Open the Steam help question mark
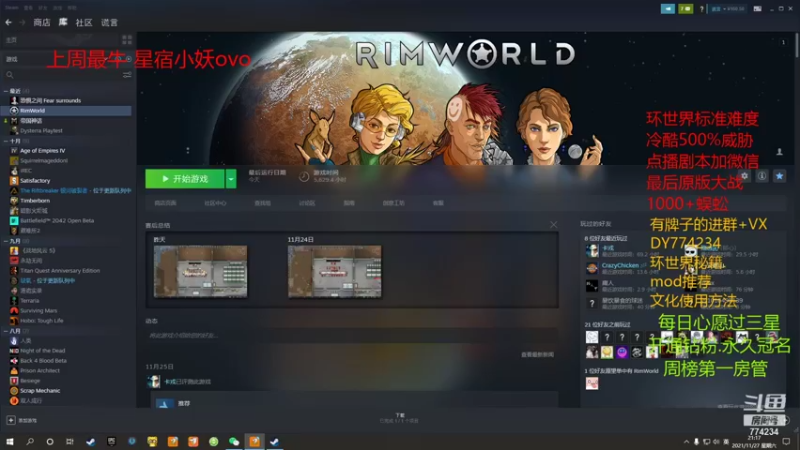The image size is (800, 450). [702, 9]
